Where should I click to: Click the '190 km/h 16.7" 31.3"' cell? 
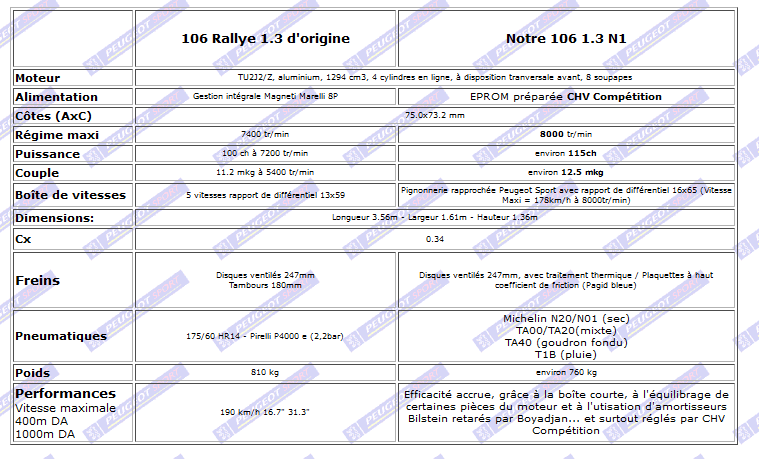(265, 412)
